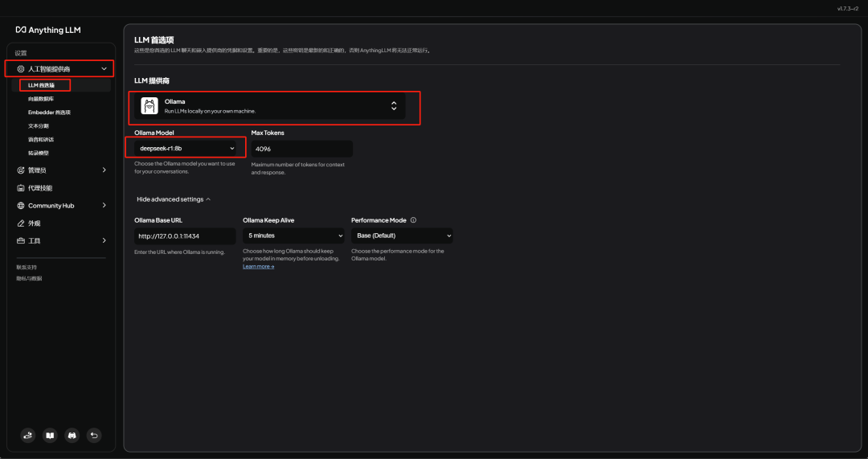868x459 pixels.
Task: Open the Ollama Keep Alive dropdown
Action: [x=293, y=236]
